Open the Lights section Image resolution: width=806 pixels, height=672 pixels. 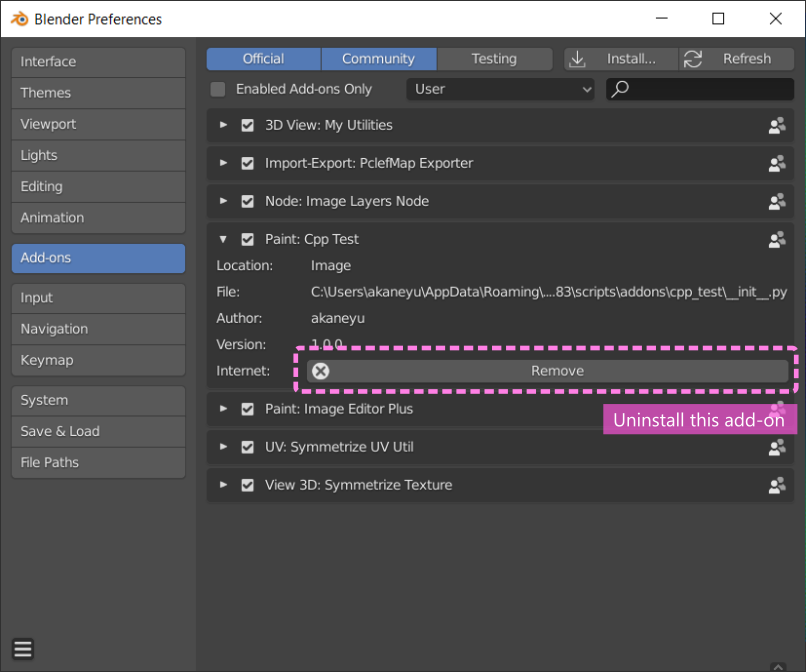pyautogui.click(x=98, y=156)
